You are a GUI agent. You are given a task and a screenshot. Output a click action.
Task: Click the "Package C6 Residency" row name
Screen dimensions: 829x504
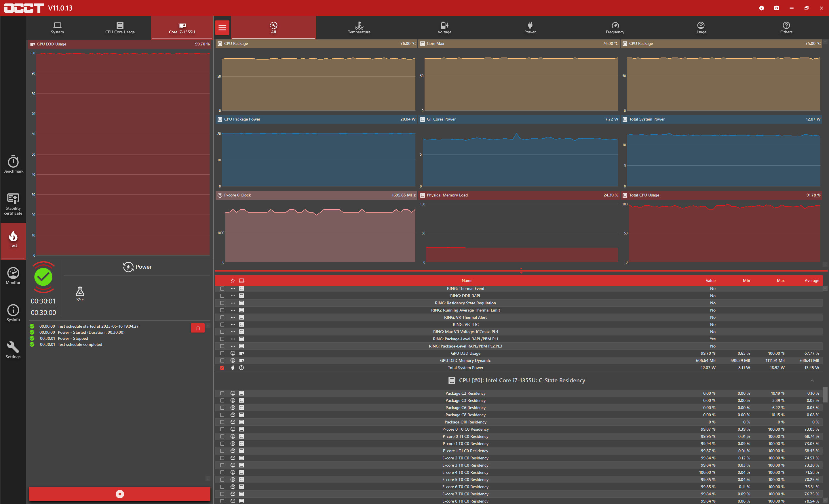tap(465, 408)
